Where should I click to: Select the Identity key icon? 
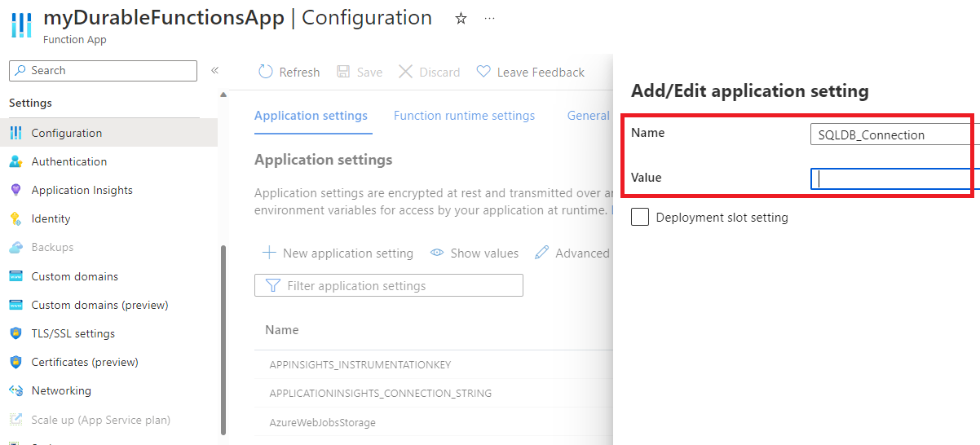(x=15, y=218)
